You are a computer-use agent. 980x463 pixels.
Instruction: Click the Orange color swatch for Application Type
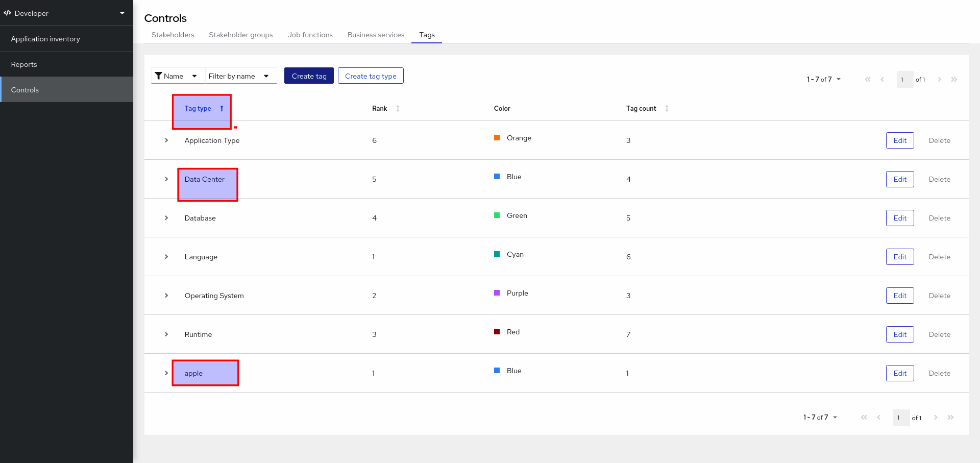point(497,138)
